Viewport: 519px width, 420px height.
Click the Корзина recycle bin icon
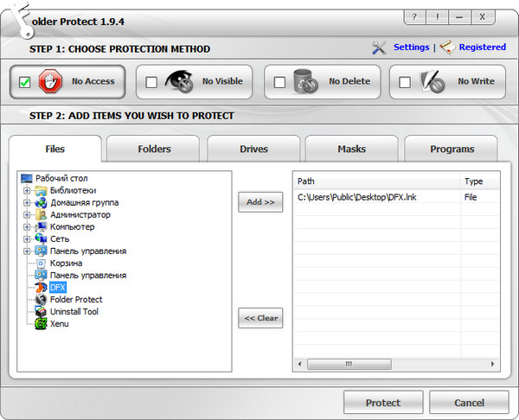click(41, 264)
